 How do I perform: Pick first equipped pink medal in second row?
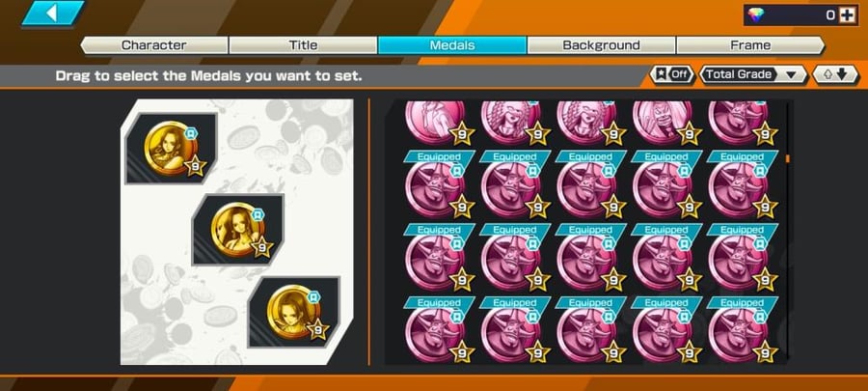point(439,184)
